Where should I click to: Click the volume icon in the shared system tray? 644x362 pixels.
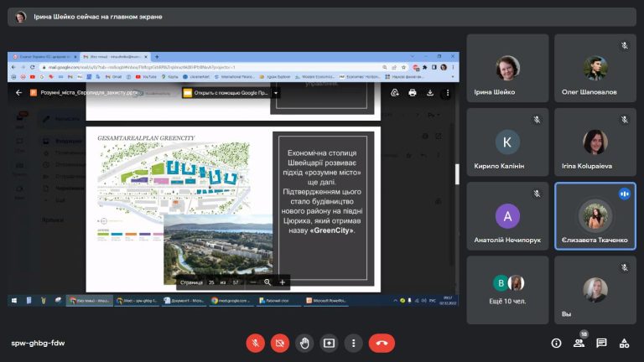coord(424,301)
